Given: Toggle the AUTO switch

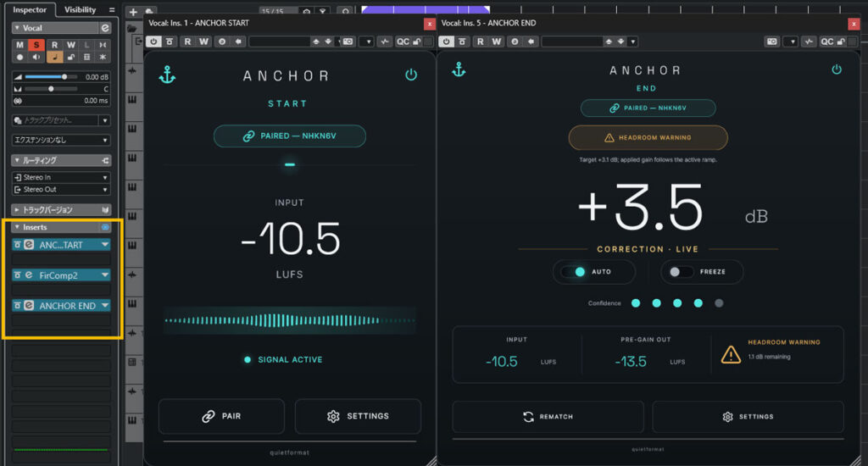Looking at the screenshot, I should (x=574, y=272).
